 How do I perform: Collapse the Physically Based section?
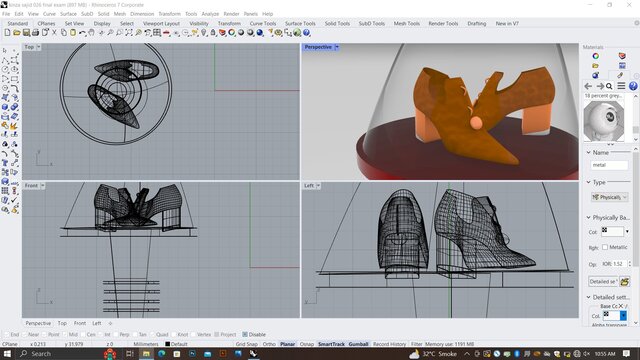(589, 217)
